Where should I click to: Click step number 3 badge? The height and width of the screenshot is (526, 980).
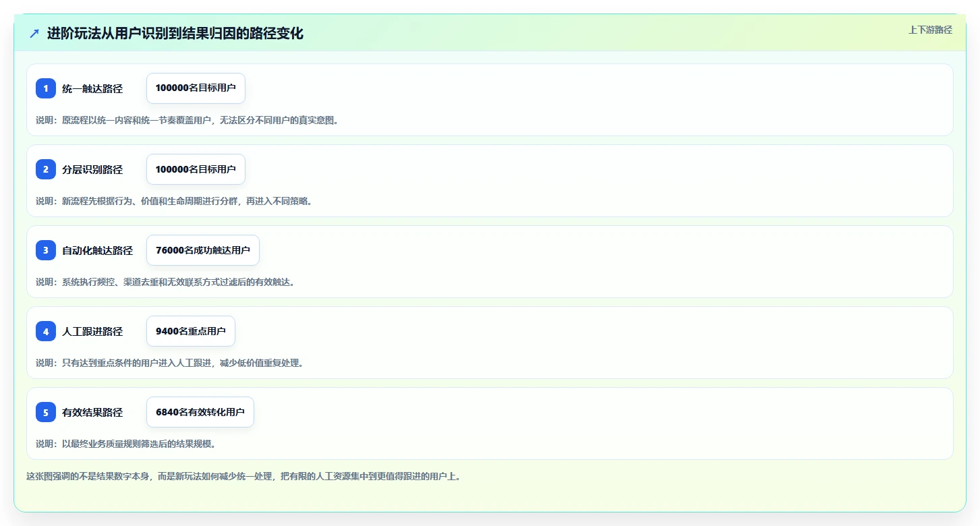click(46, 250)
